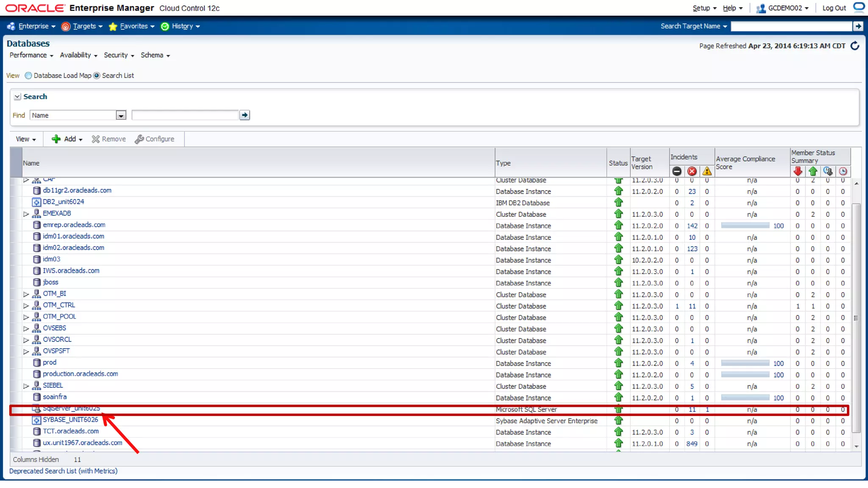Open the TCT.oracleads.com database link
Viewport: 868px width, 488px height.
click(71, 431)
